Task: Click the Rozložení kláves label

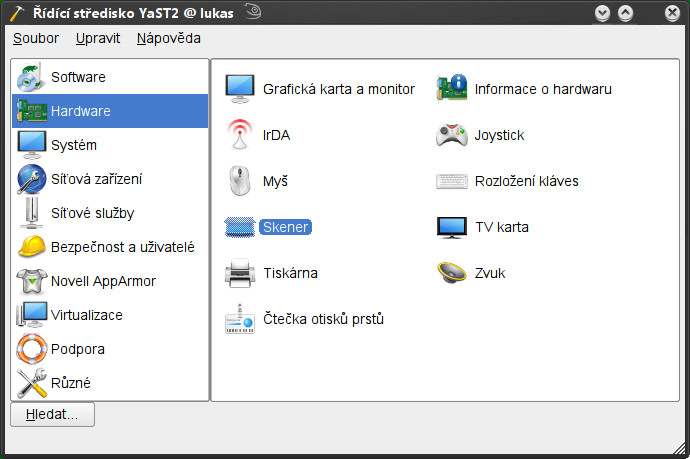Action: coord(527,181)
